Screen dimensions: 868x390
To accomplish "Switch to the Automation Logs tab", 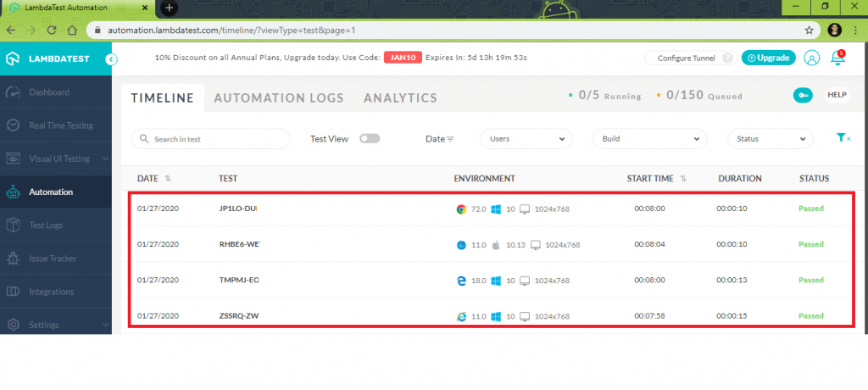I will coord(279,97).
